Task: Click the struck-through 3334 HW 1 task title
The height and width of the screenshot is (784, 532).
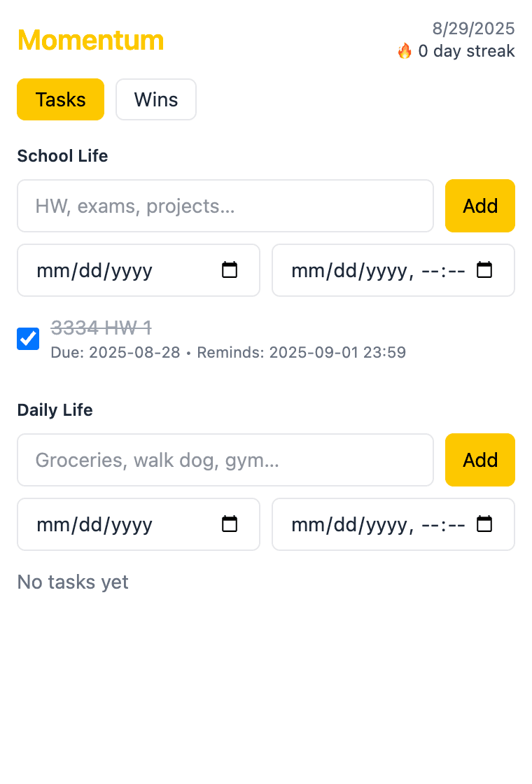Action: [101, 327]
